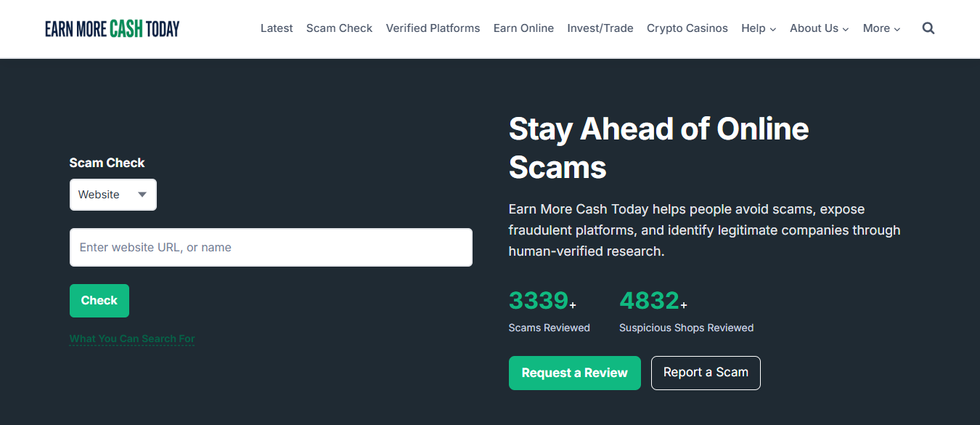This screenshot has width=980, height=425.
Task: Click the Stay Ahead of Online Scams heading
Action: coord(658,148)
